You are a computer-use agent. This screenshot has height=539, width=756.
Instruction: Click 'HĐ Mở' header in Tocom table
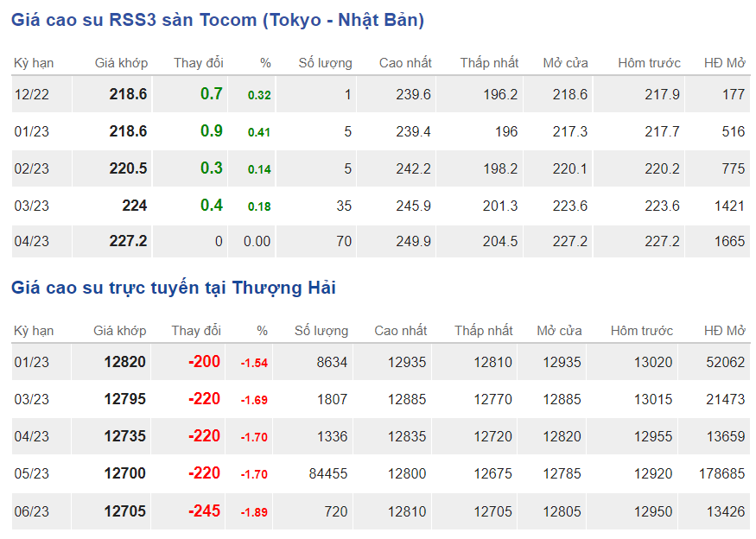pyautogui.click(x=724, y=63)
